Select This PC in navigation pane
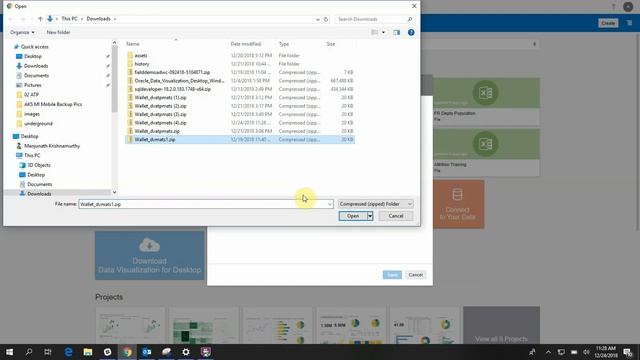The image size is (640, 360). point(32,156)
